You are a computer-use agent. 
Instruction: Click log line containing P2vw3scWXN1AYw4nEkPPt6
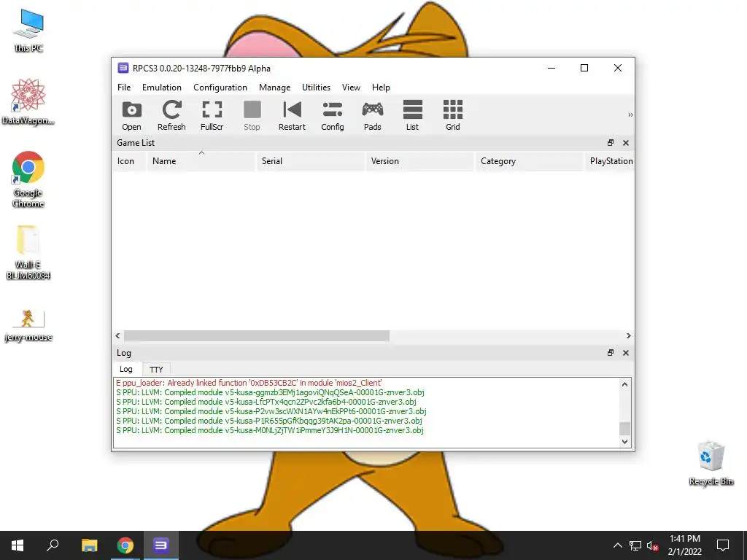pyautogui.click(x=271, y=411)
